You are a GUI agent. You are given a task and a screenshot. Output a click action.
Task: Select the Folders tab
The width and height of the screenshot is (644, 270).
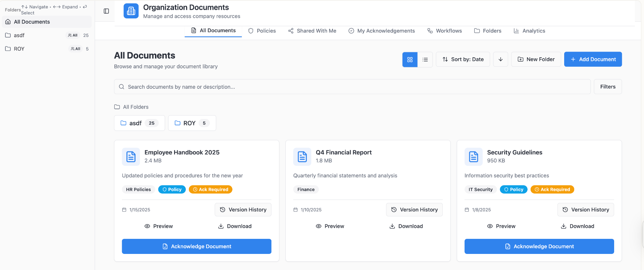[x=488, y=31]
